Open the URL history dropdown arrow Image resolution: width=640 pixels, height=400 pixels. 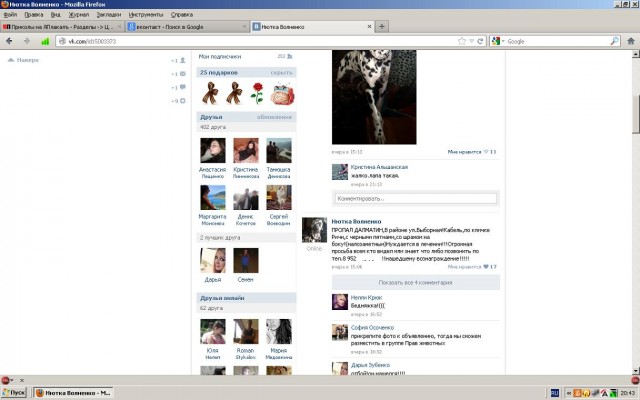click(471, 41)
